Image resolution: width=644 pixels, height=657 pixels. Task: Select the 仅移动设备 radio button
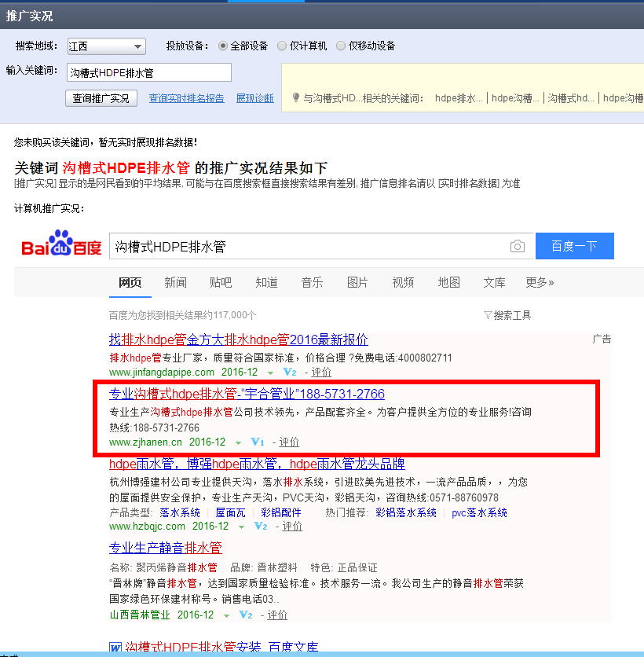[x=342, y=46]
